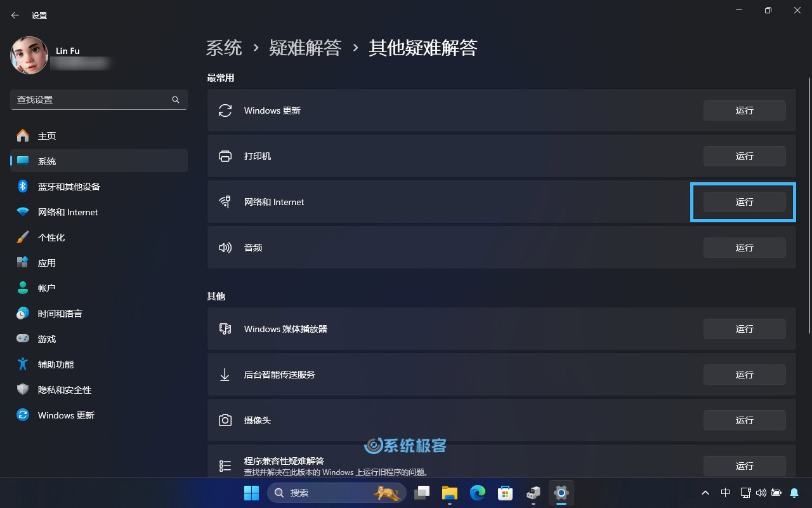Click the back arrow beside 设置
Screen dimensions: 812x508
click(15, 15)
